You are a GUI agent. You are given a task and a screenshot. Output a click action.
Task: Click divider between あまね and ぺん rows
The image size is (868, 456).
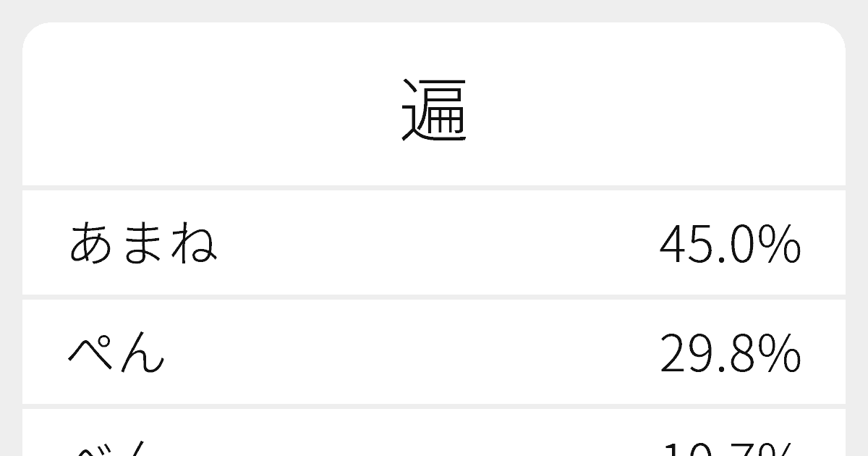[x=434, y=297]
